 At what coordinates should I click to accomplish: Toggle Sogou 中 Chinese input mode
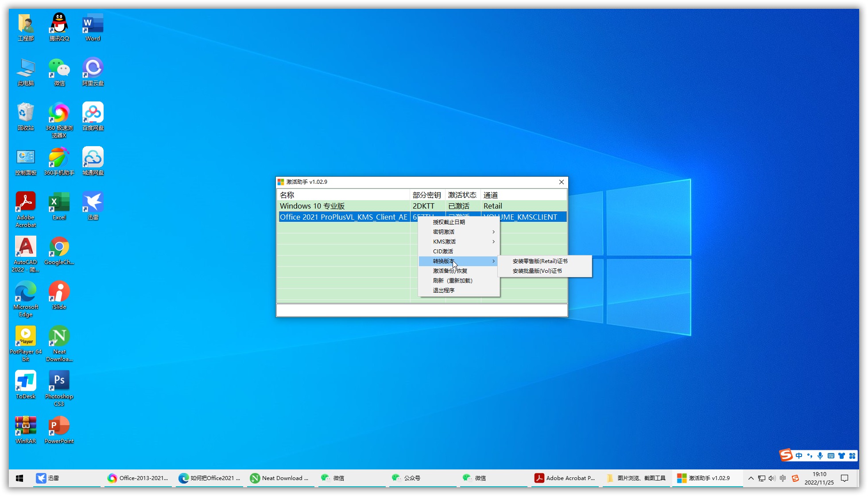[799, 456]
